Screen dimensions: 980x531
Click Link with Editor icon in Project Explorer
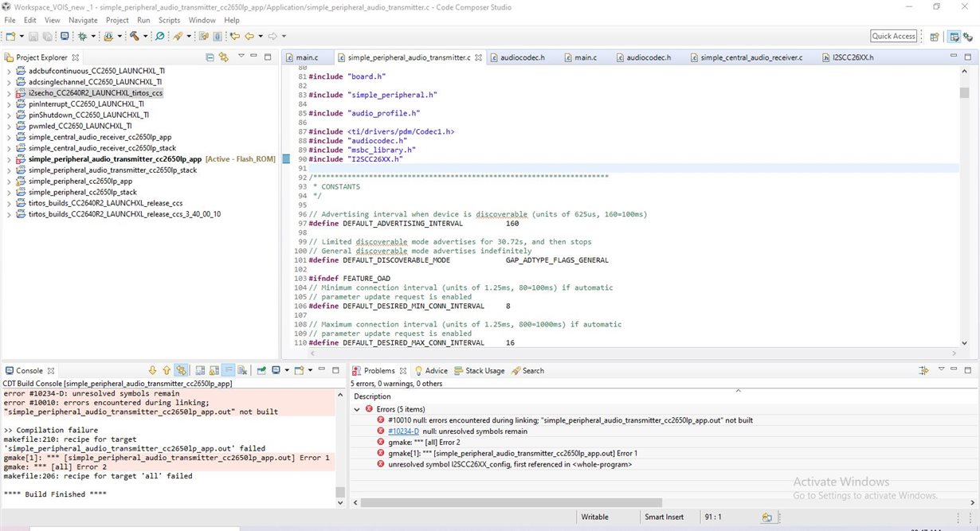pyautogui.click(x=224, y=57)
